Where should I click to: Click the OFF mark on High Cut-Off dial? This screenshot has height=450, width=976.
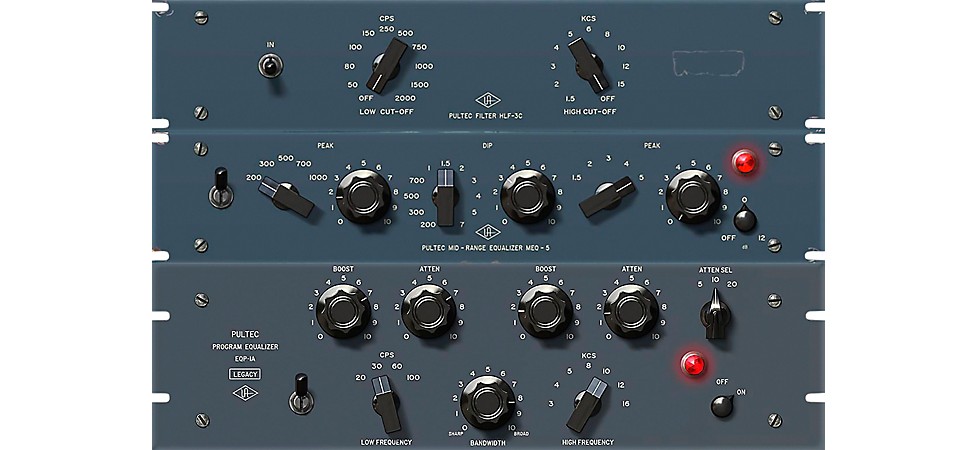(608, 98)
